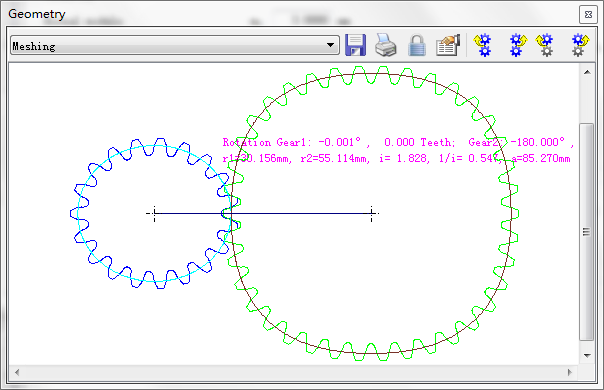
Task: Rotate only one gear right
Action: 580,45
